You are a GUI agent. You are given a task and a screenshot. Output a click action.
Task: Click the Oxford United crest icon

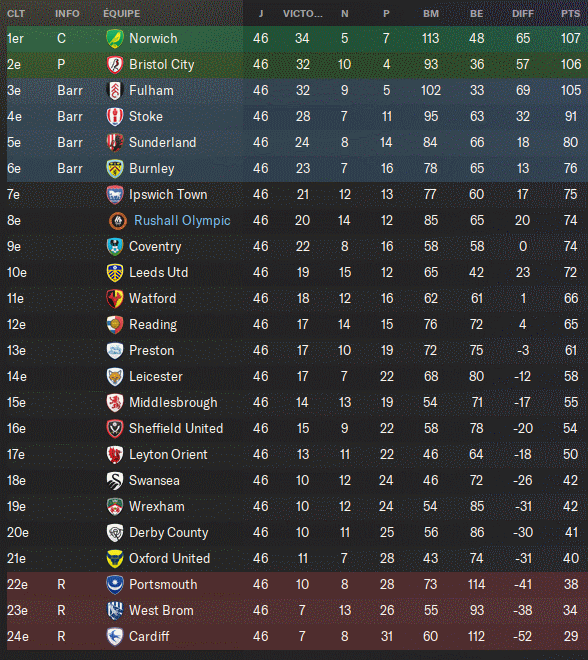[114, 559]
